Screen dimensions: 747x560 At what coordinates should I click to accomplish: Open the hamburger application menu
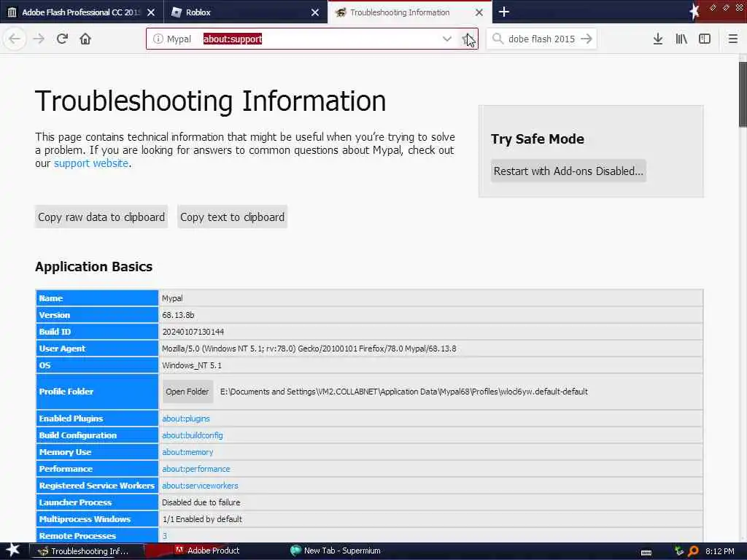[732, 39]
